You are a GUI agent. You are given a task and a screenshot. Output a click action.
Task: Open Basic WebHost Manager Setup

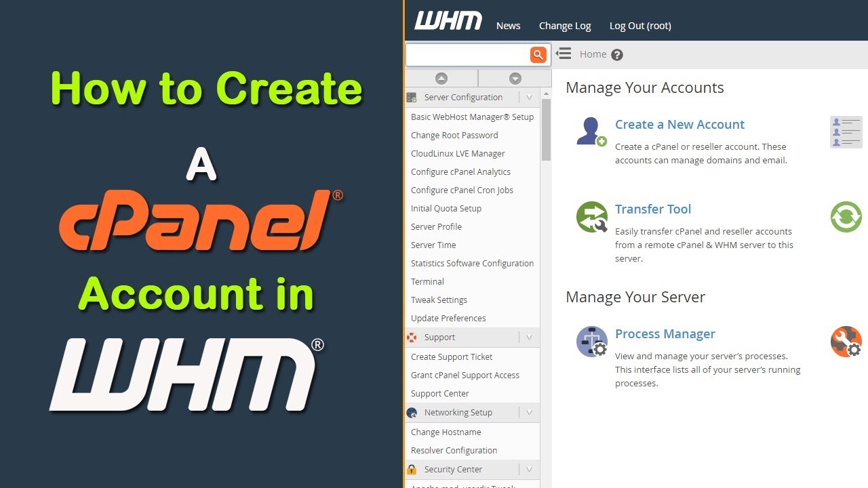[x=472, y=117]
